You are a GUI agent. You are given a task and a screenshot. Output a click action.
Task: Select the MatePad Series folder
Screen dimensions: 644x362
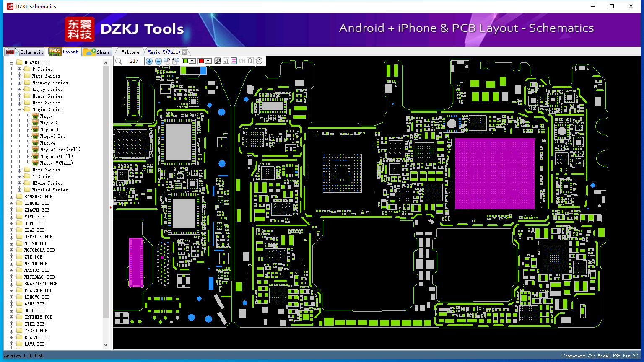(50, 190)
